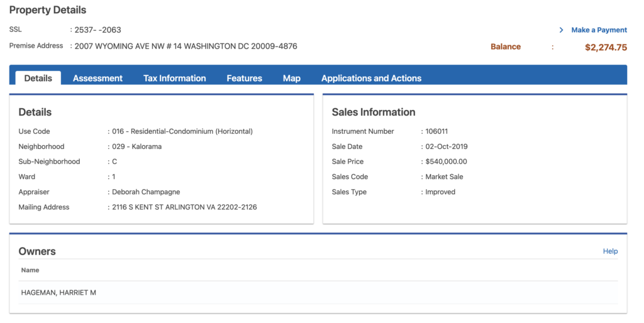Show the Map tab

[291, 79]
